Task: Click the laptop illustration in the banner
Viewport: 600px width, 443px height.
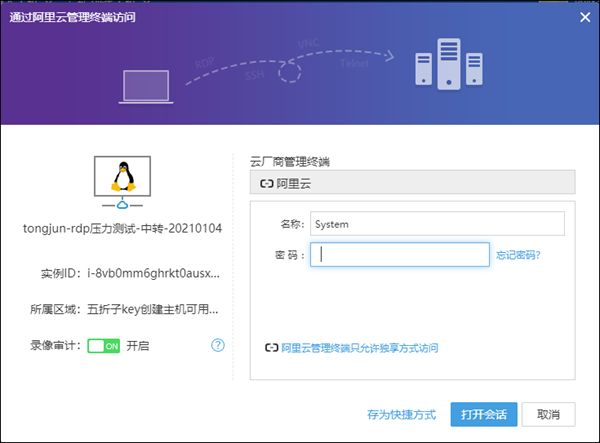Action: click(x=146, y=87)
